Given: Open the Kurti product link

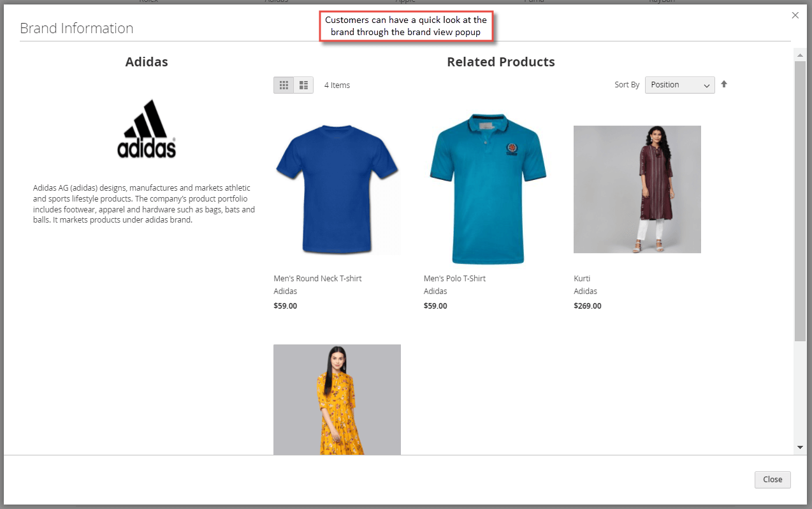Looking at the screenshot, I should tap(582, 278).
